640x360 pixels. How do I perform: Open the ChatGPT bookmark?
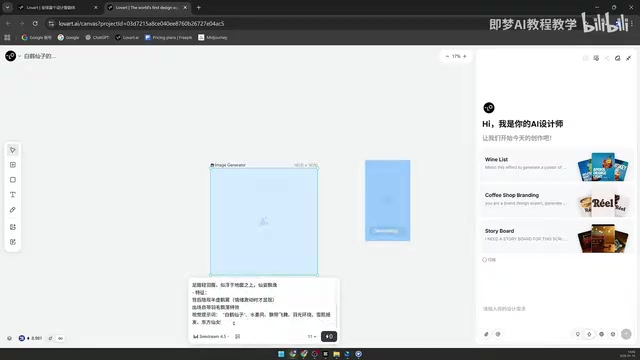point(97,38)
